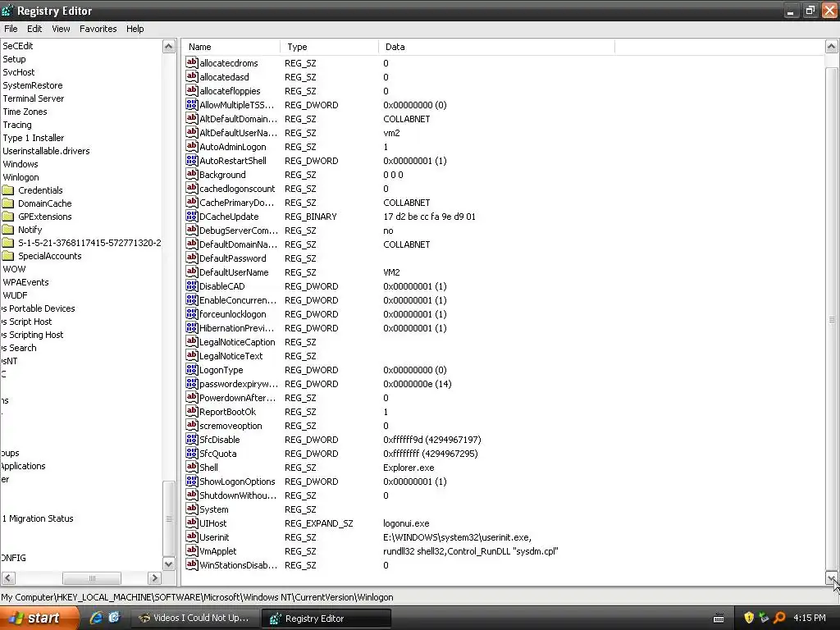Click the Explorer.exe data cell

409,468
